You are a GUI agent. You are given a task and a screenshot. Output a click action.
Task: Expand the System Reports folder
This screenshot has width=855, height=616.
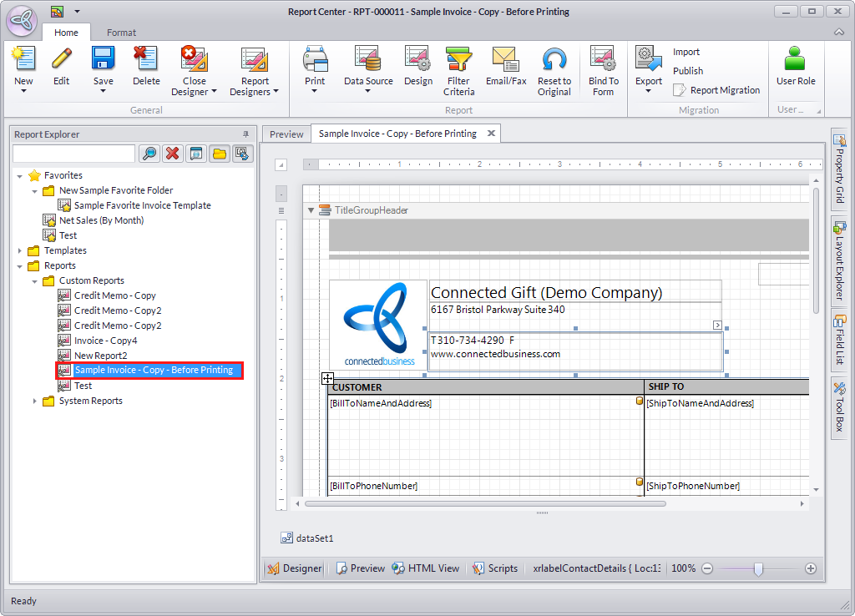(35, 401)
